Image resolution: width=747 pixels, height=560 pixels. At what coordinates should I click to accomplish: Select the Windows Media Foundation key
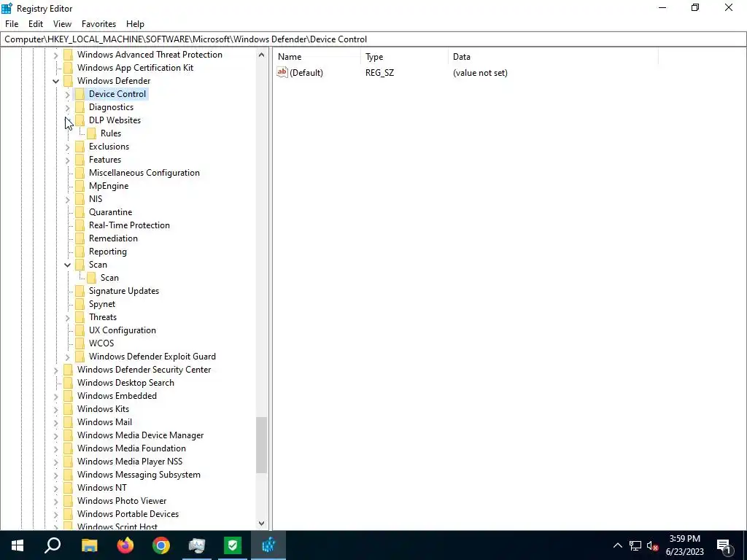131,448
